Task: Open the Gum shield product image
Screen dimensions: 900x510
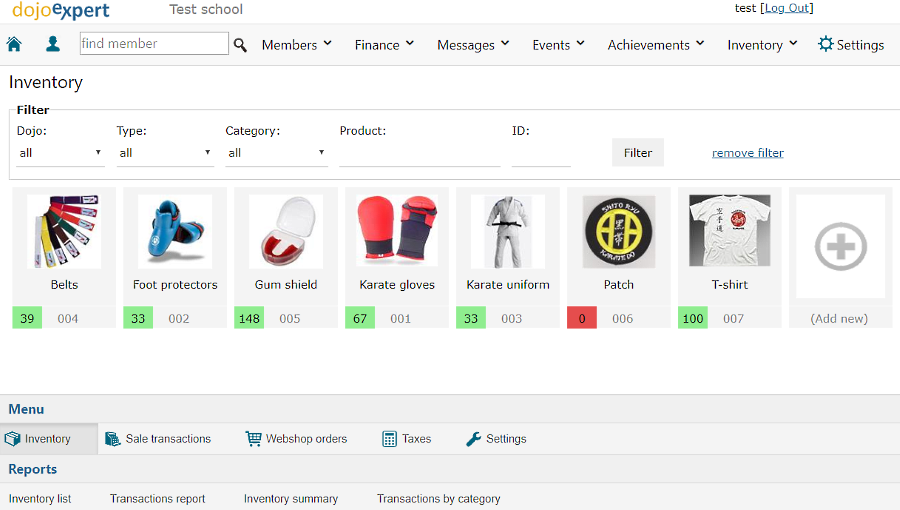Action: pos(286,231)
